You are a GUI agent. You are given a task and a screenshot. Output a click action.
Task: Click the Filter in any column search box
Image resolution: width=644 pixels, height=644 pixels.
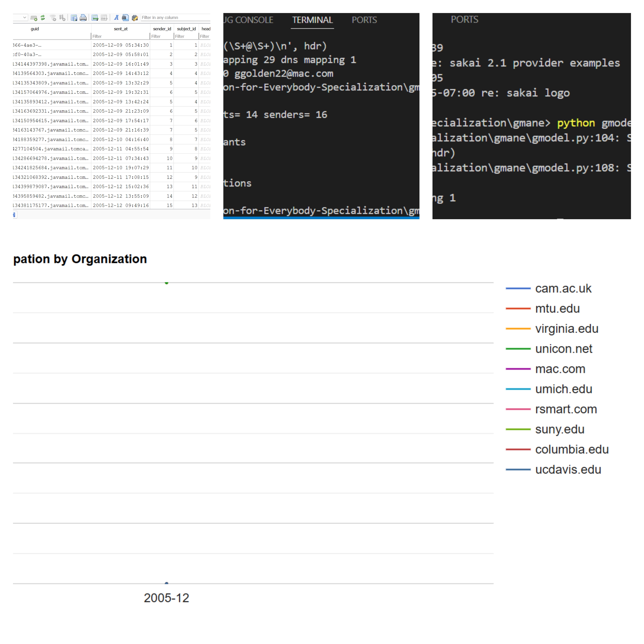tap(173, 17)
